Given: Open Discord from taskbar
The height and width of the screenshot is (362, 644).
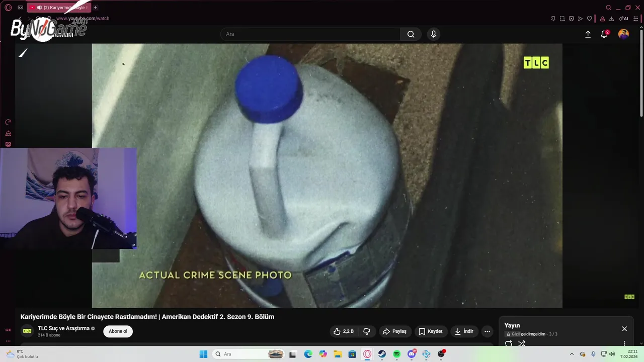Looking at the screenshot, I should (412, 354).
